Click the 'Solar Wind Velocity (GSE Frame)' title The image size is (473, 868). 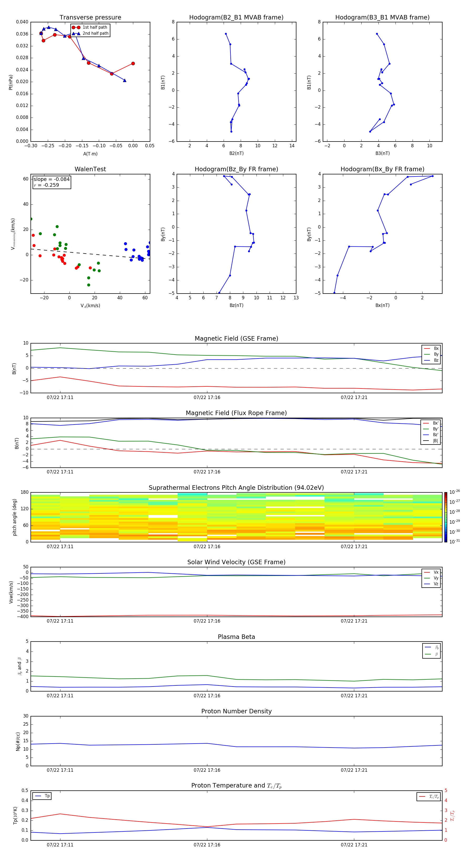[236, 562]
